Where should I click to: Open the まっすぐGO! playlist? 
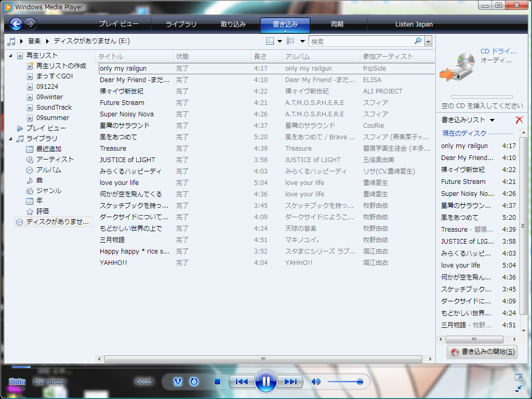(x=55, y=76)
